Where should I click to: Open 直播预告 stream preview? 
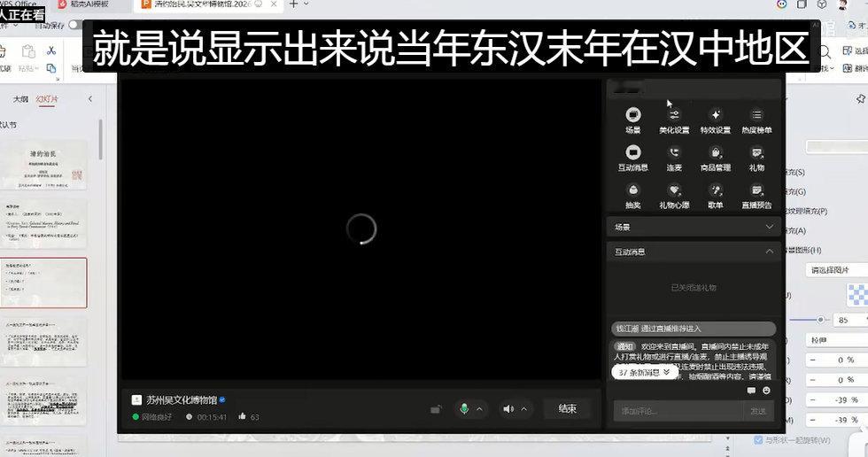coord(756,196)
